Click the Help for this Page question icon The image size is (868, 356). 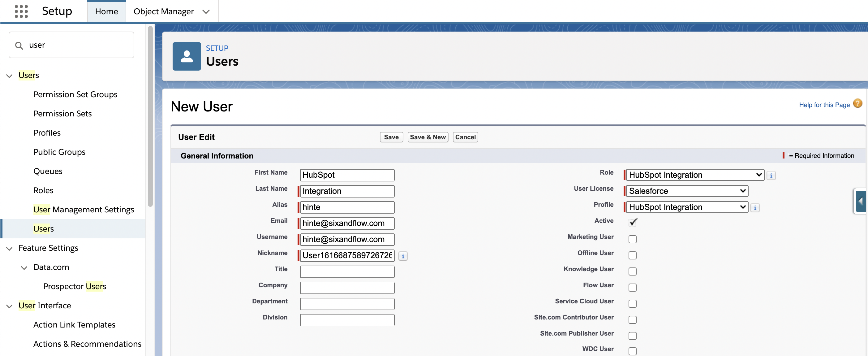tap(857, 103)
